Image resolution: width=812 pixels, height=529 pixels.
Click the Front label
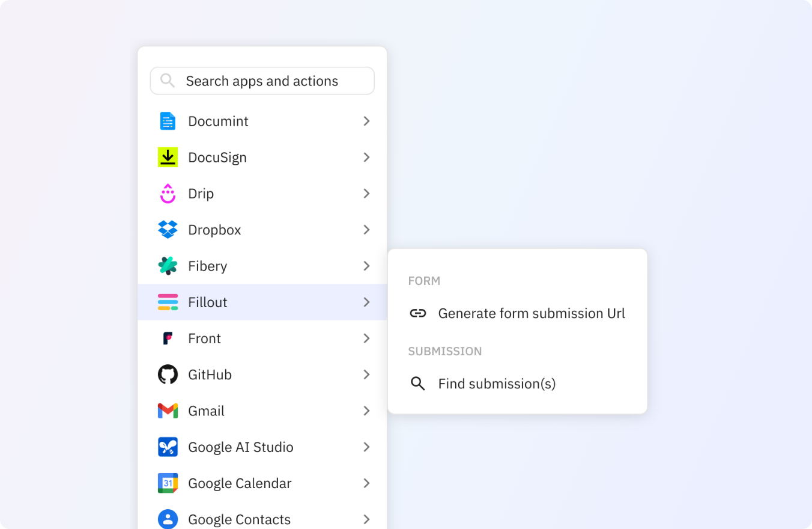204,338
